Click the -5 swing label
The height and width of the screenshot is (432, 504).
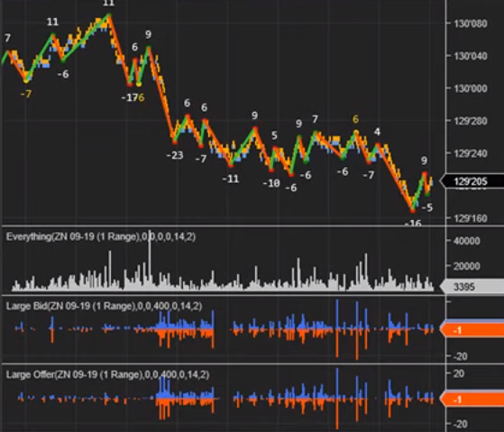click(x=427, y=207)
